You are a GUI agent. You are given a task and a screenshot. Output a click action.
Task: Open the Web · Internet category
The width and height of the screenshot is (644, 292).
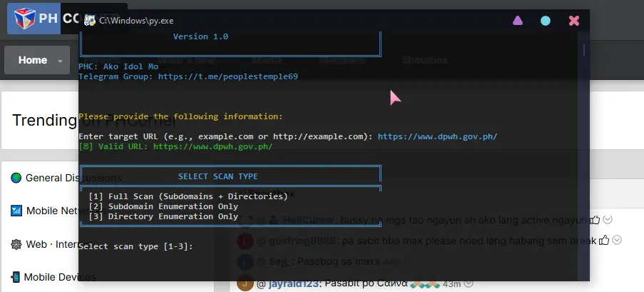(x=56, y=244)
